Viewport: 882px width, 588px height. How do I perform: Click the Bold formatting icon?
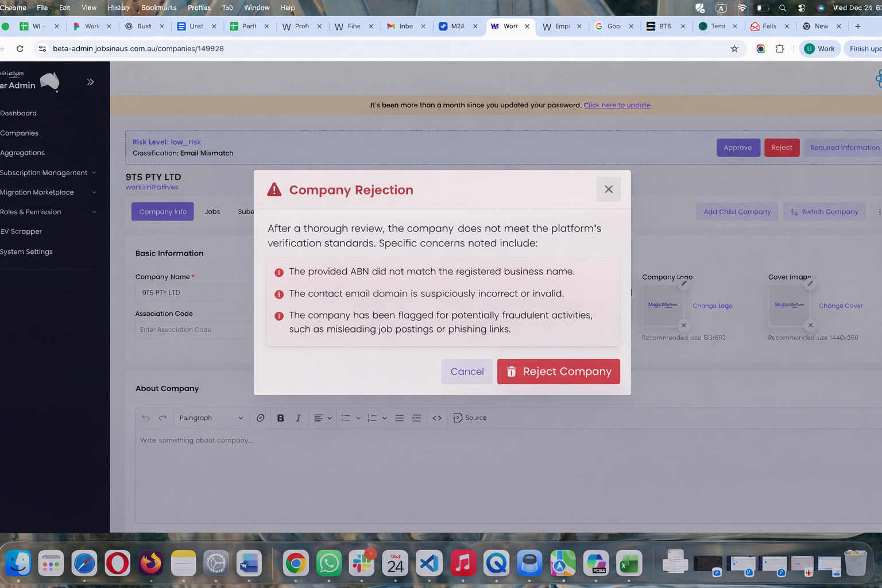click(281, 418)
